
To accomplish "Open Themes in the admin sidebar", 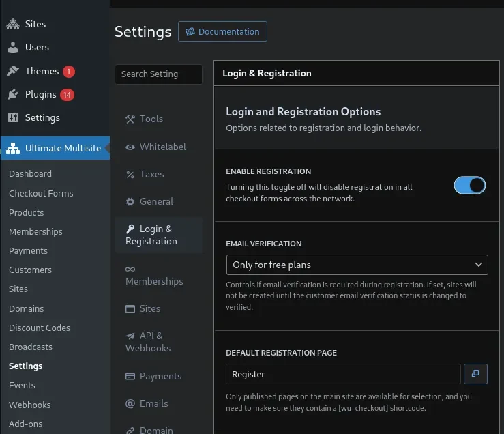I will tap(42, 71).
